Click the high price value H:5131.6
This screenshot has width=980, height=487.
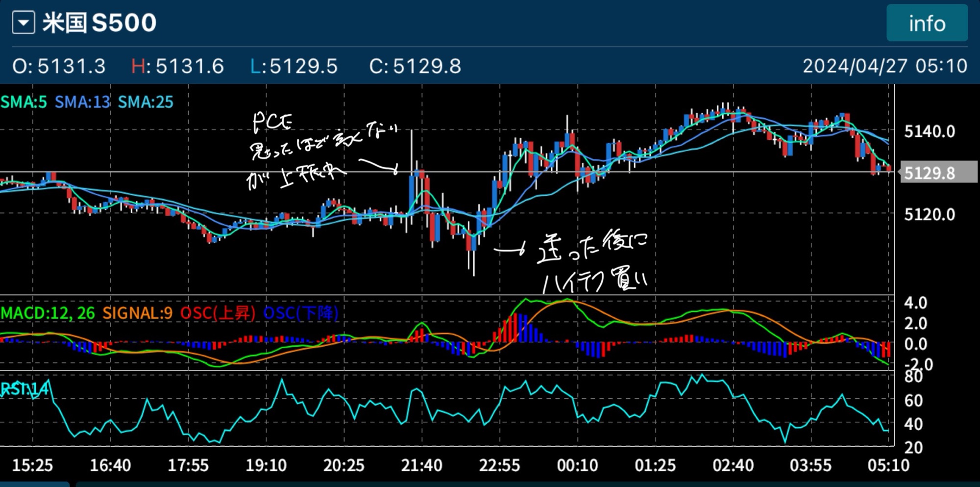[177, 66]
